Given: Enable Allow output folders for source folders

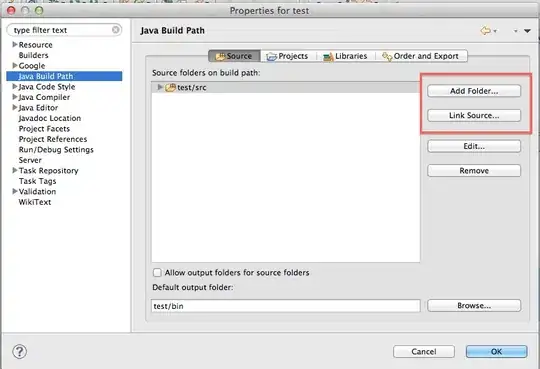Looking at the screenshot, I should pos(157,273).
